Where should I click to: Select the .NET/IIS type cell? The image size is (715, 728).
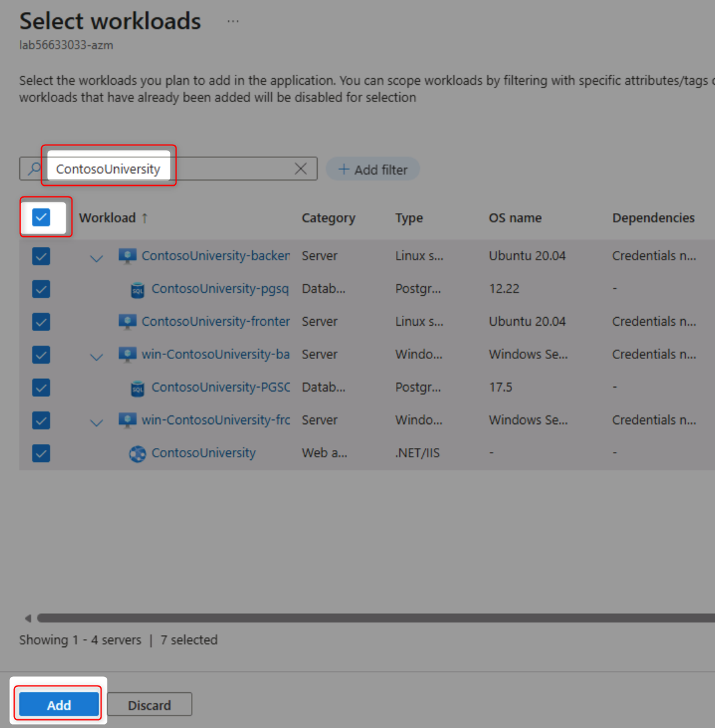tap(417, 453)
